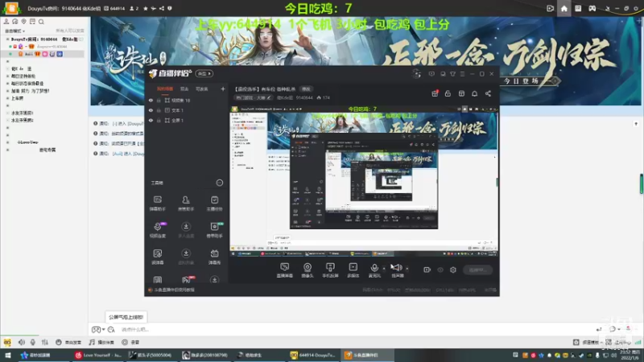Collapse the toolbox panel with circle icon
Screen dimensions: 644x362
click(x=219, y=183)
